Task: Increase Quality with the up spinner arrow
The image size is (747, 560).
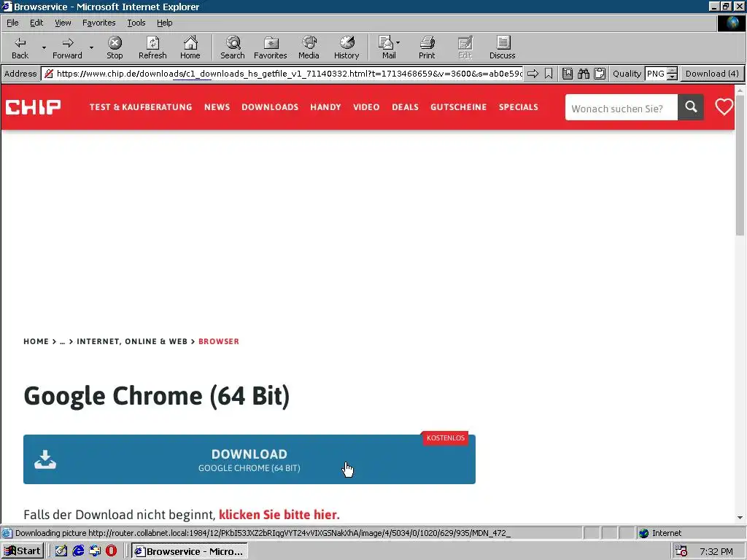Action: click(672, 71)
